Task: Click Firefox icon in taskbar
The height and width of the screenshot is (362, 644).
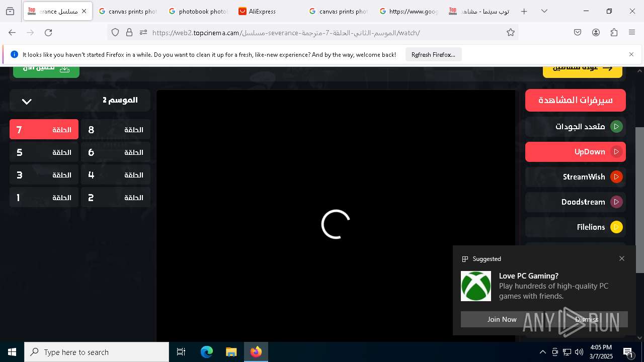Action: [x=256, y=352]
